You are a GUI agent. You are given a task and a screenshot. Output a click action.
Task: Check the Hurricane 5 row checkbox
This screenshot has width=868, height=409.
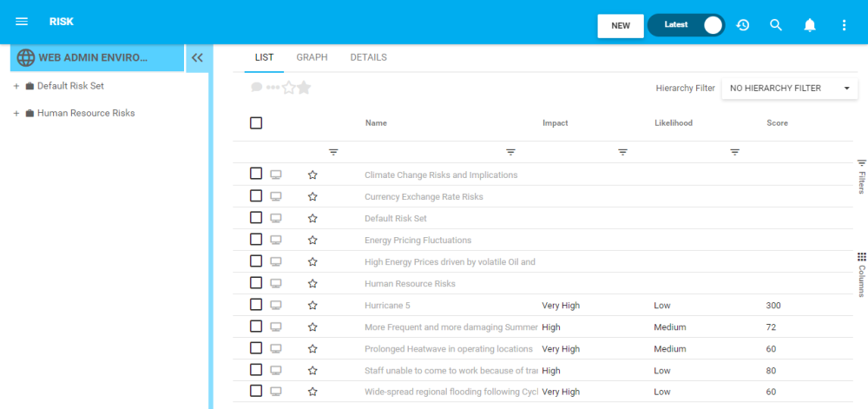coord(256,305)
